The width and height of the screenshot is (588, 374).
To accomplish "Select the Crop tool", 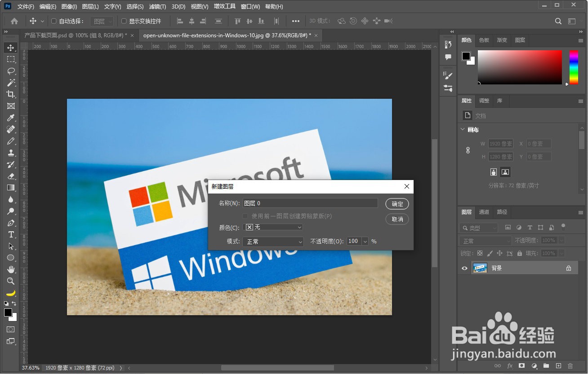I will [11, 94].
